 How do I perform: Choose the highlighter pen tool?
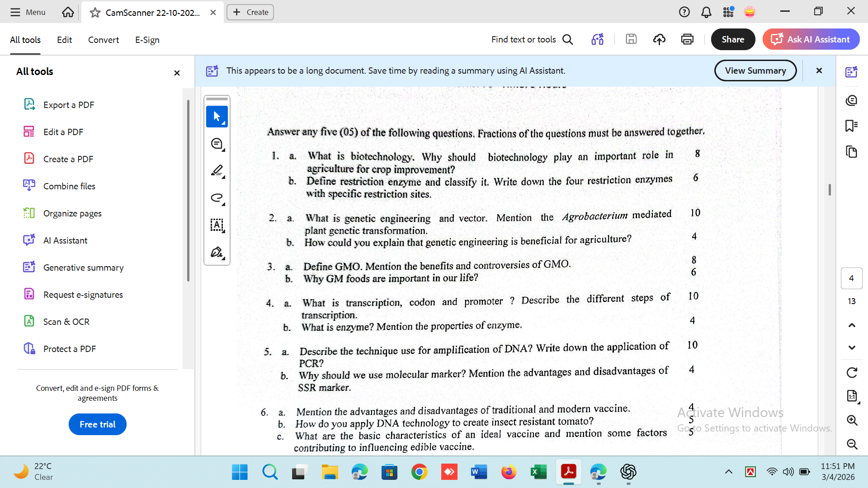[x=217, y=171]
